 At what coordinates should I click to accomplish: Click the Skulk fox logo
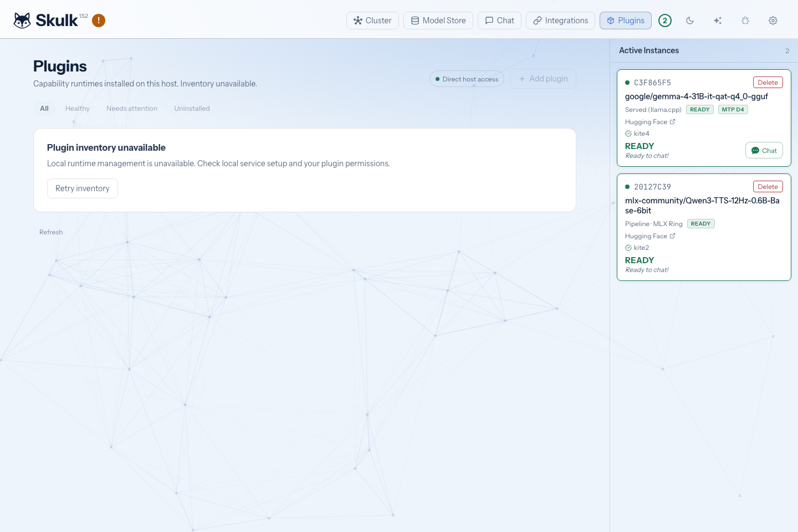[22, 21]
